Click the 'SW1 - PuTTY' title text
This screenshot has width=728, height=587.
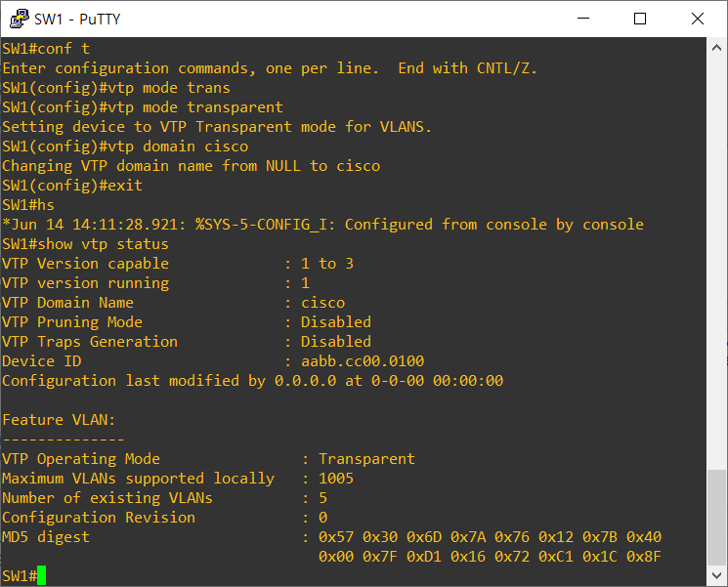[x=77, y=19]
